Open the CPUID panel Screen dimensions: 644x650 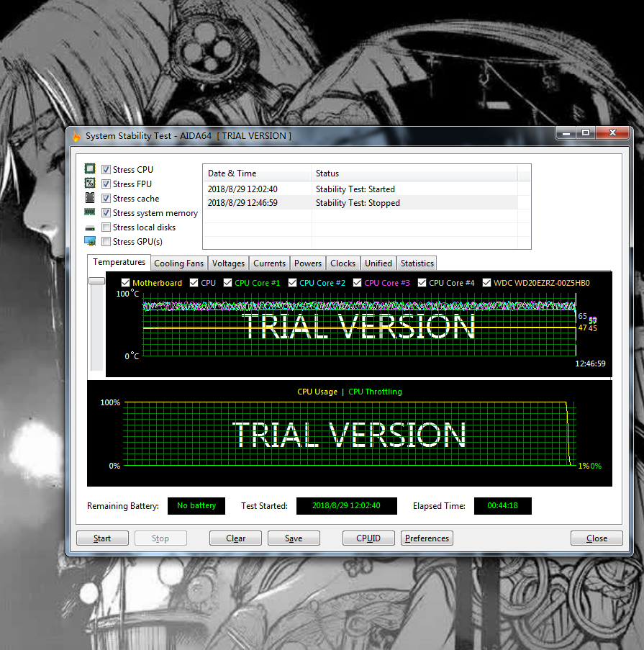coord(368,538)
